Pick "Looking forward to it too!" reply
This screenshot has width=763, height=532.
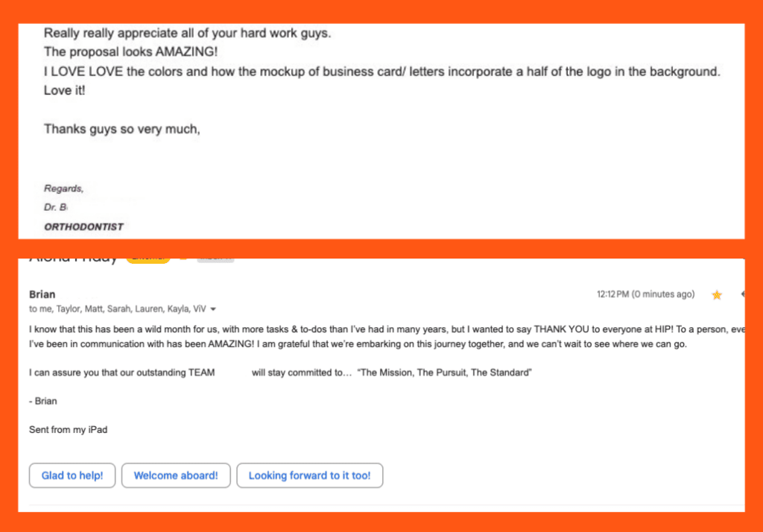coord(309,475)
